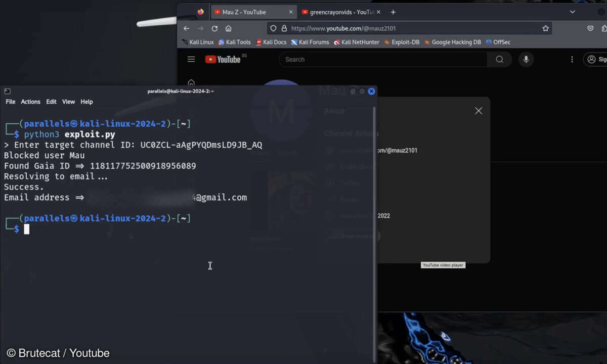Click the 'Resolving to email...' line
This screenshot has width=607, height=364.
pyautogui.click(x=56, y=176)
